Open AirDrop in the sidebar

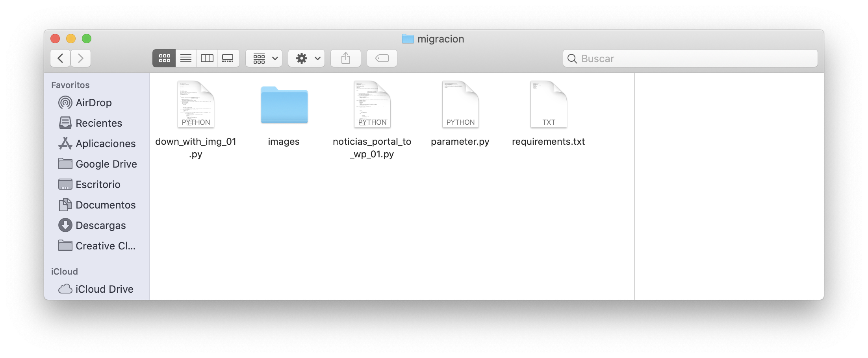tap(93, 103)
